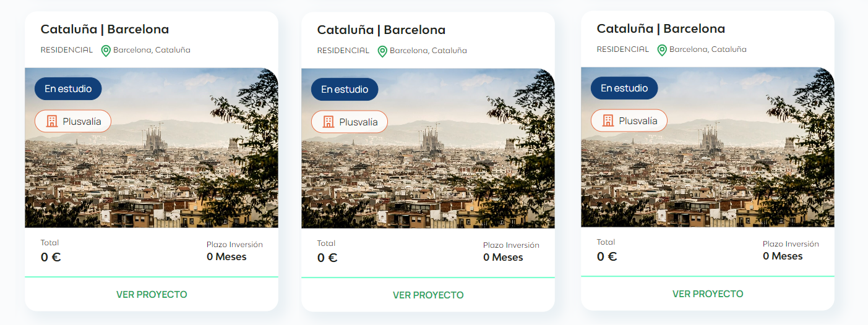Open VER PROYECTO on the left card
The height and width of the screenshot is (325, 868).
click(x=152, y=295)
